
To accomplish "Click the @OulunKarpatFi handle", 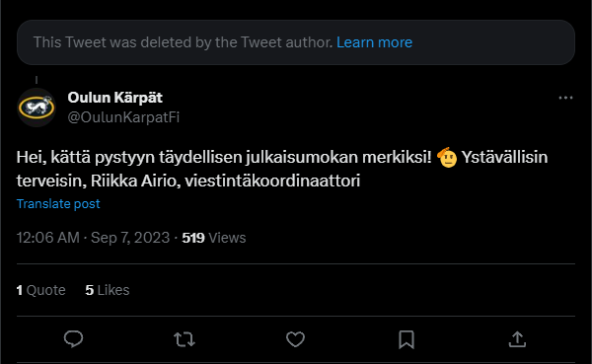I will [x=123, y=117].
